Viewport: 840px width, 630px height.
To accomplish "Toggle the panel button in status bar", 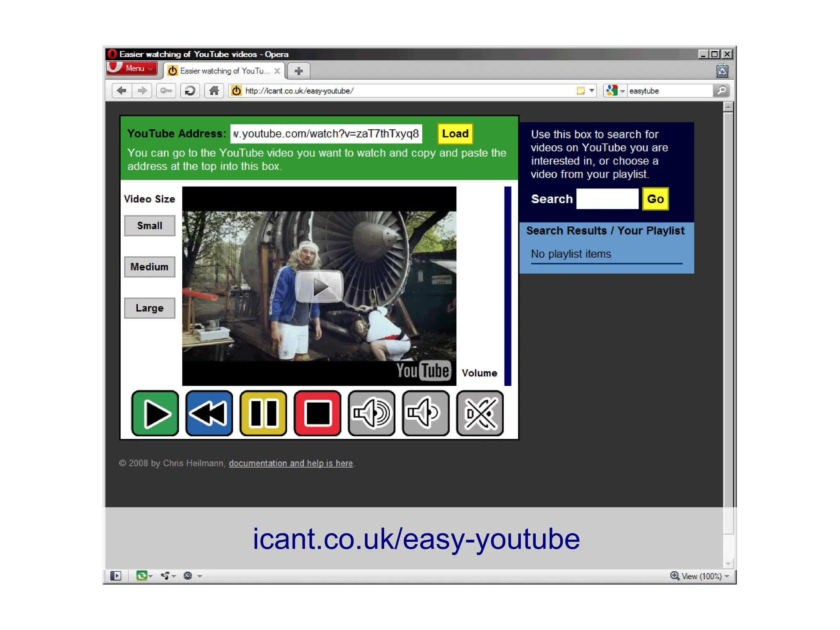I will point(116,576).
